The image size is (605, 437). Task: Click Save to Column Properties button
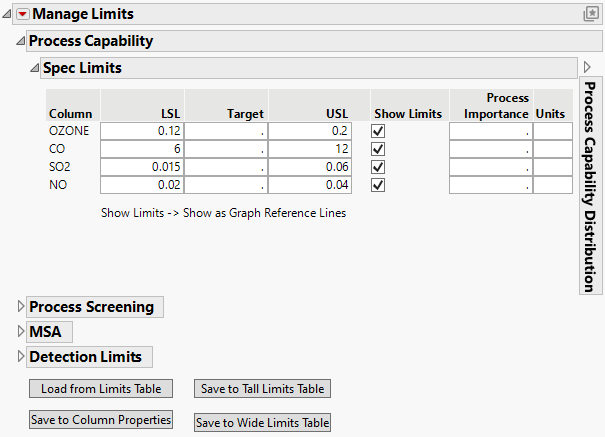tap(100, 420)
